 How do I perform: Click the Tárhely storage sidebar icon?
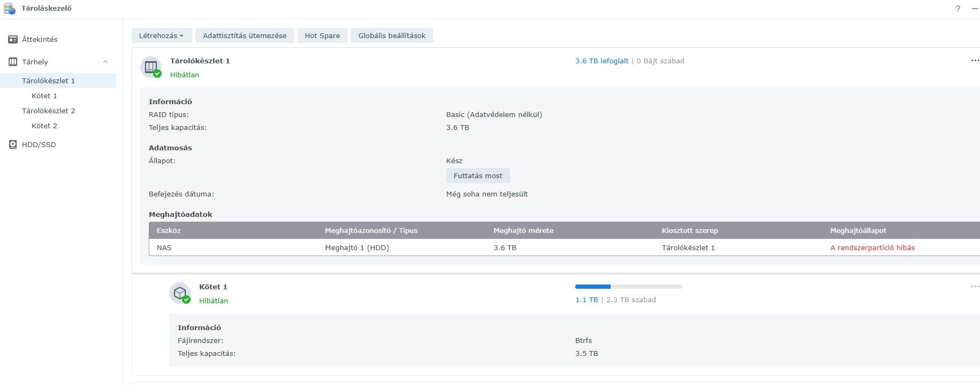tap(13, 62)
